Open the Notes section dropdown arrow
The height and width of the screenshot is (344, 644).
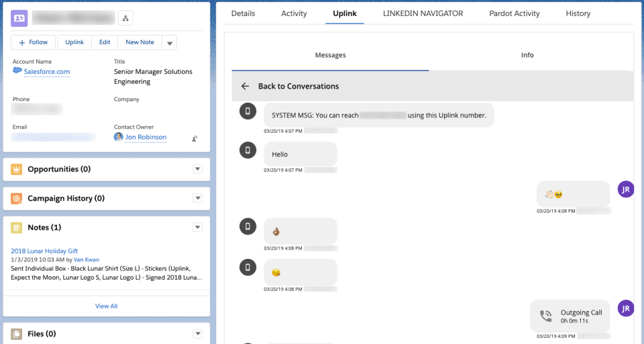(x=197, y=228)
